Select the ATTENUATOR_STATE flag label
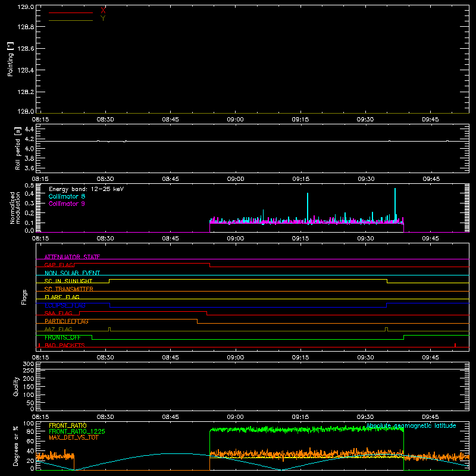 (72, 257)
